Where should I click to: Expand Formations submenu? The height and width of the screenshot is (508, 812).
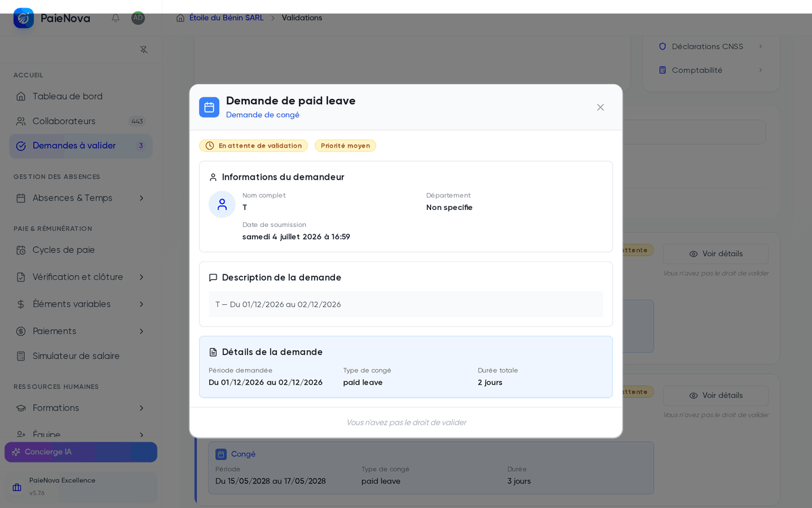141,408
